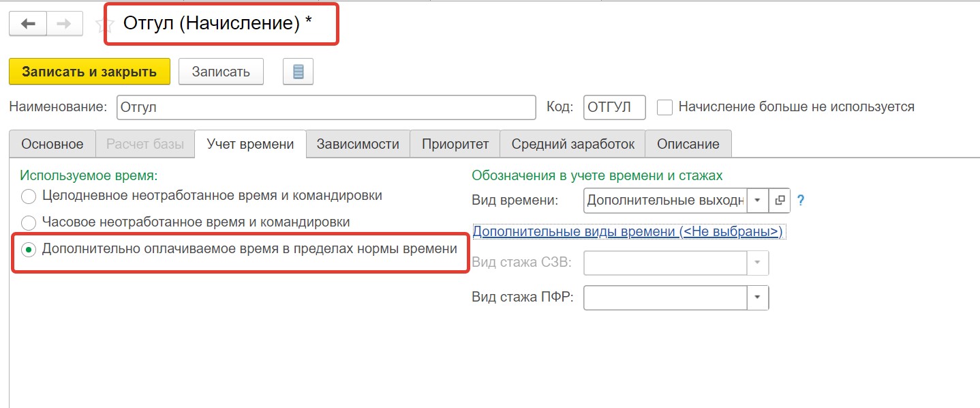
Task: Click the Записать и закрыть button
Action: click(89, 72)
